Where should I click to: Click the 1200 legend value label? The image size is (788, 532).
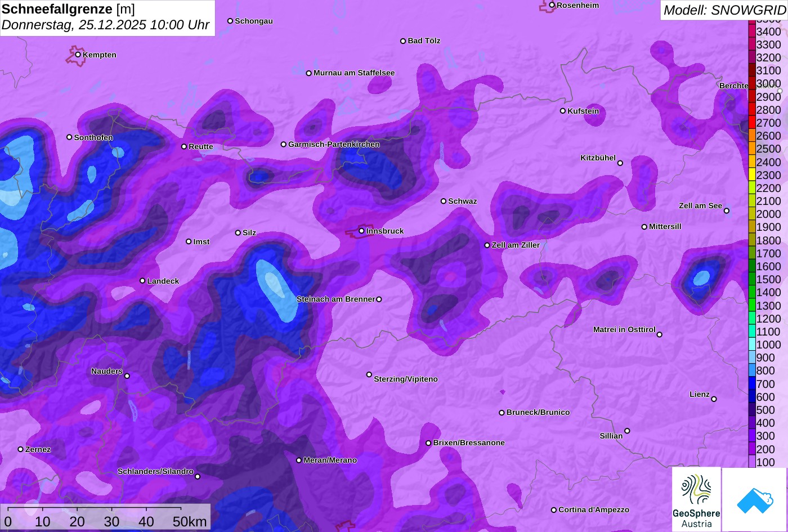pos(768,319)
